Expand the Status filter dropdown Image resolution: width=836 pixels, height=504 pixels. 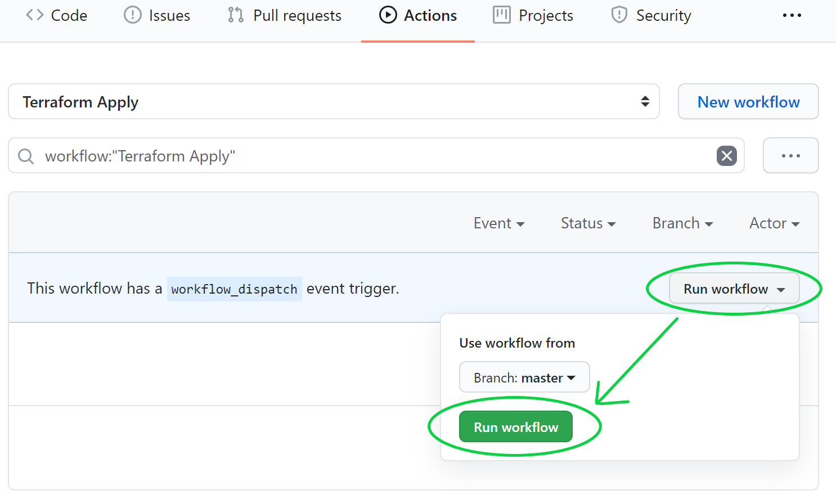tap(588, 223)
